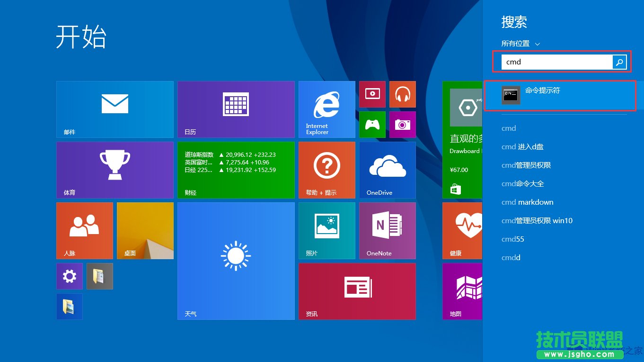Select the 照片 (Photos) tile
The width and height of the screenshot is (644, 362).
click(326, 231)
